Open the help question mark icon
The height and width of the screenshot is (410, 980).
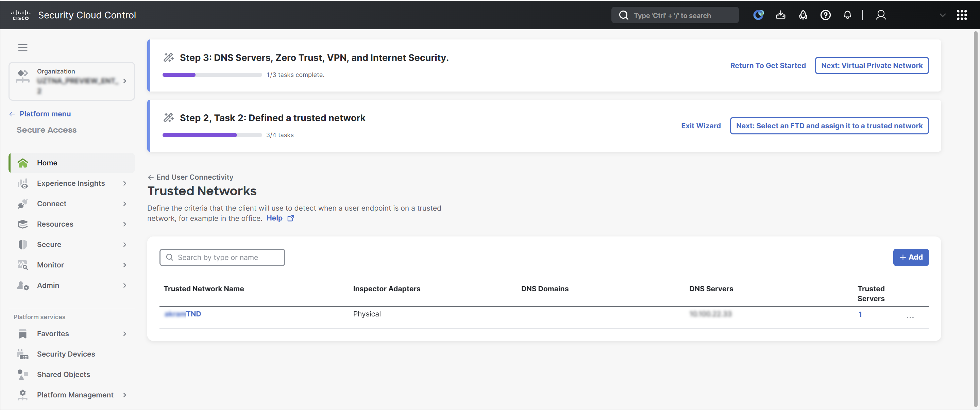tap(826, 15)
